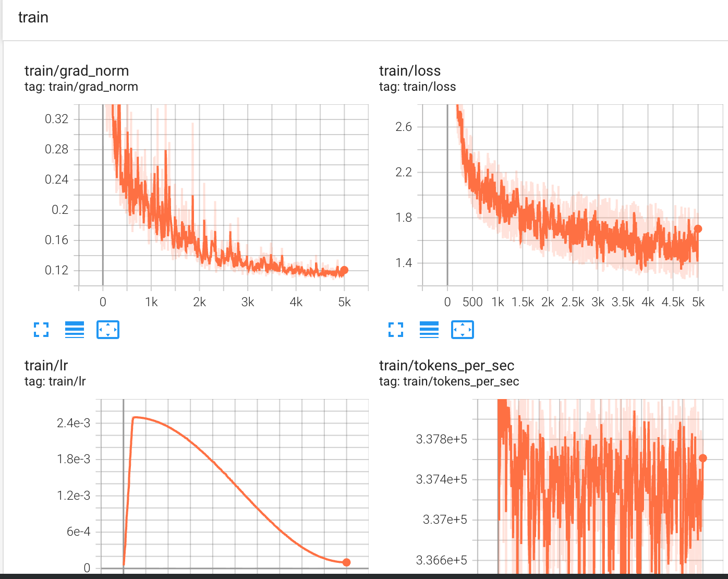Select the final data point on train/lr curve
The image size is (728, 579).
pos(347,562)
